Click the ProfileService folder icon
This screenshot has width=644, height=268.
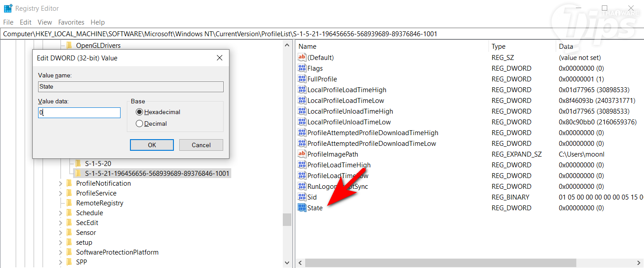coord(69,193)
